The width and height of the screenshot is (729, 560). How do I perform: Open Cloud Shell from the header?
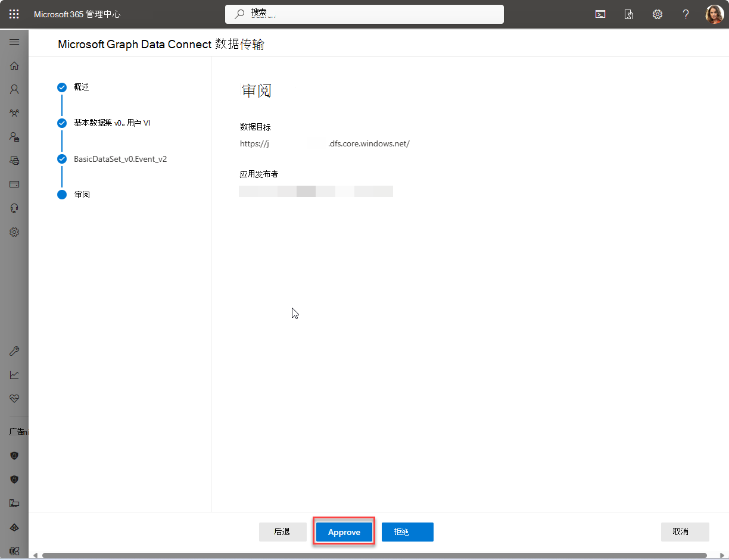click(x=600, y=14)
